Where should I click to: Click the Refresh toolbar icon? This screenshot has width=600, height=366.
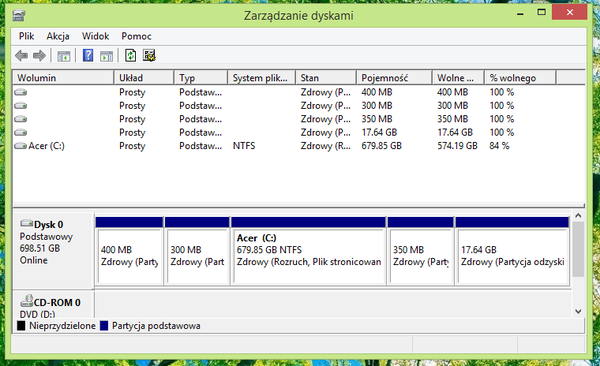tap(130, 56)
